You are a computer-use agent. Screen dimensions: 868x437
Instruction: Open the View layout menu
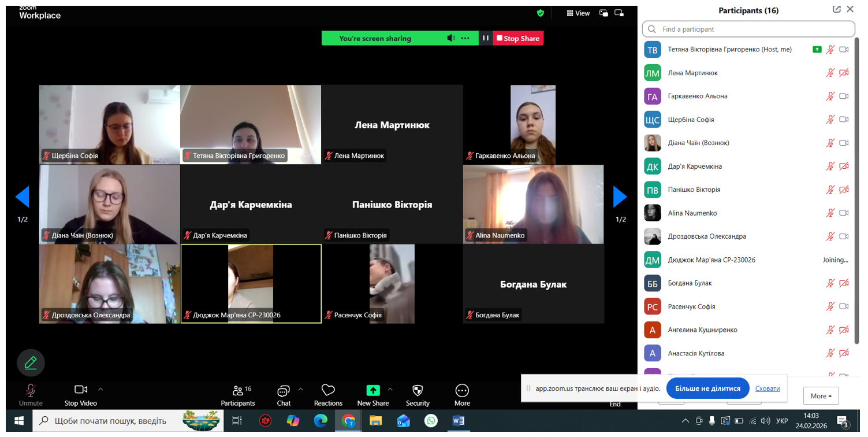(x=578, y=13)
